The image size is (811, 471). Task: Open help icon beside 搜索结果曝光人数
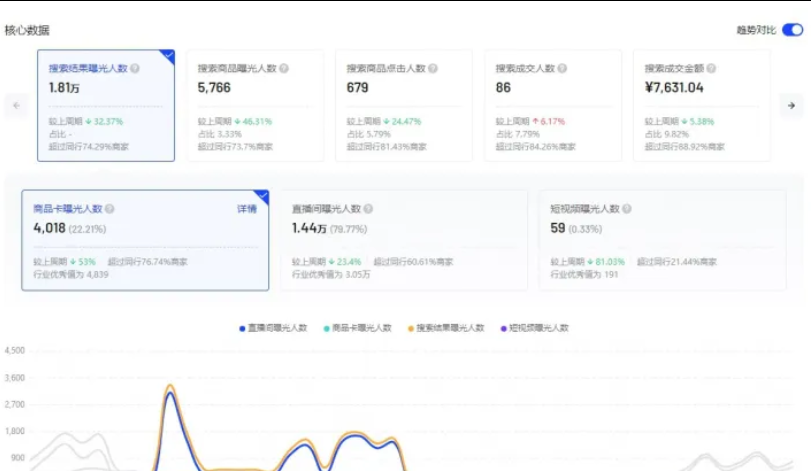pos(135,68)
